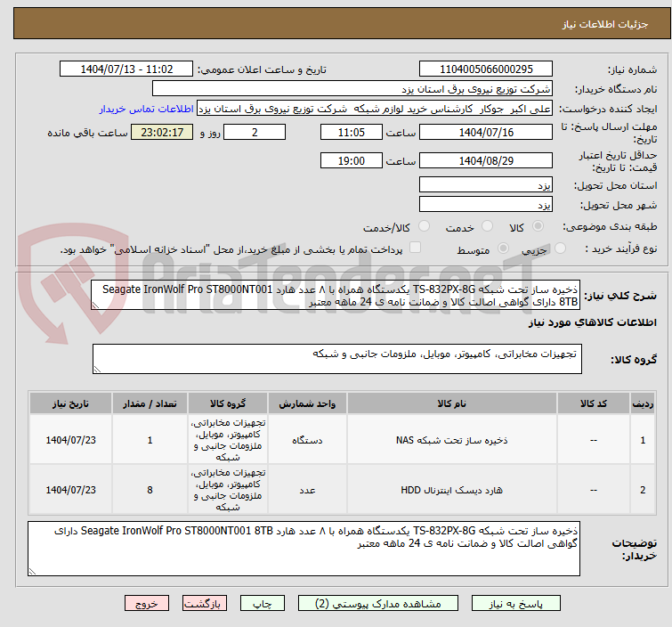Click resize handle of goods group box
This screenshot has width=672, height=627.
[97, 370]
